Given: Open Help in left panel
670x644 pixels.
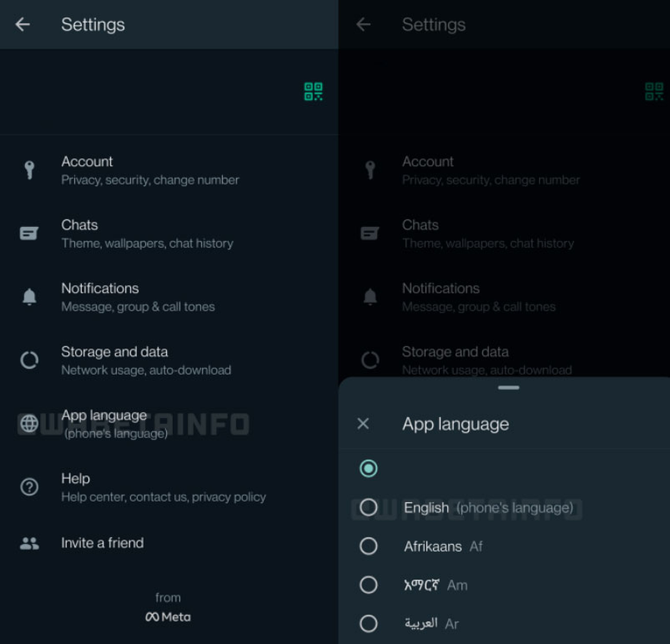Looking at the screenshot, I should tap(169, 487).
